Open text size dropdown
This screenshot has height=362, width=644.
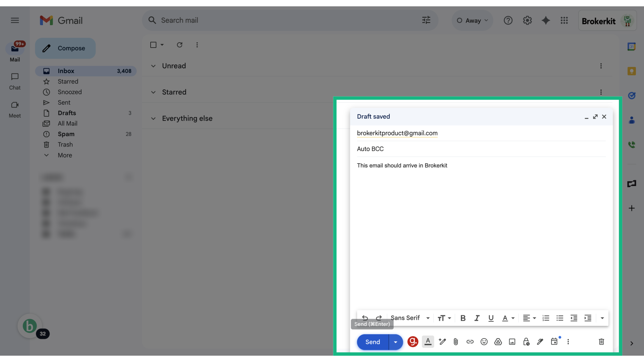444,318
